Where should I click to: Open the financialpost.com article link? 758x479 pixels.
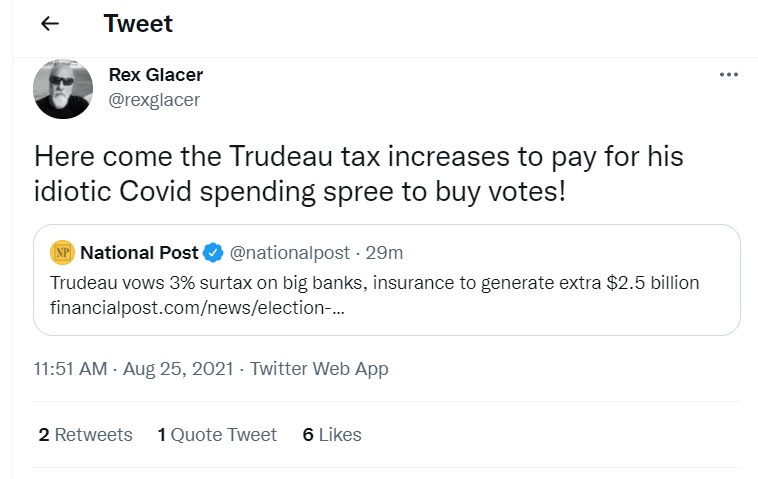click(199, 309)
